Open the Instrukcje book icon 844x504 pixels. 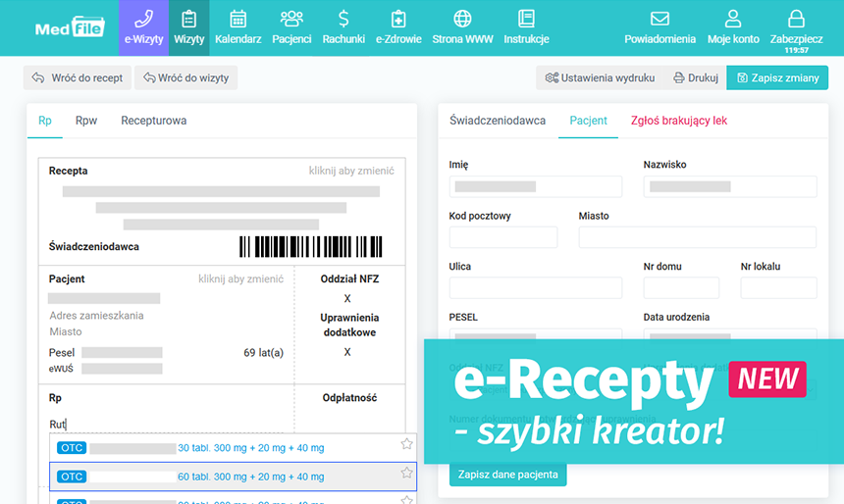tap(526, 19)
